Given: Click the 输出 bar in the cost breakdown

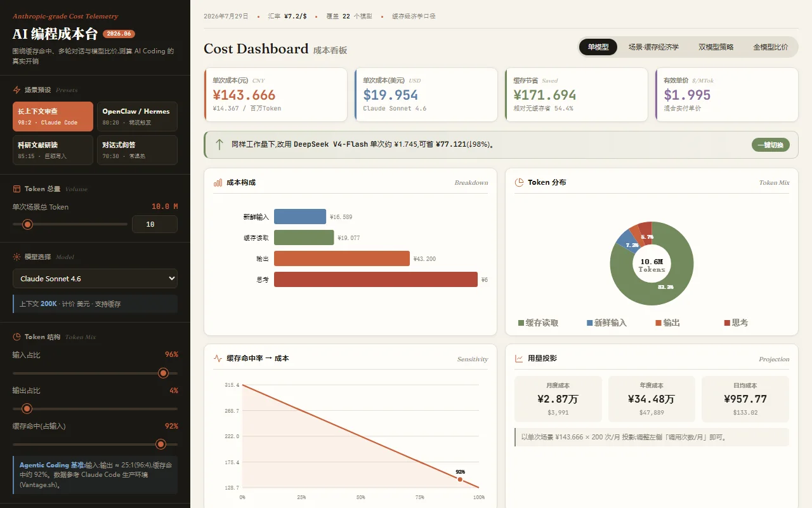Looking at the screenshot, I should coord(342,258).
